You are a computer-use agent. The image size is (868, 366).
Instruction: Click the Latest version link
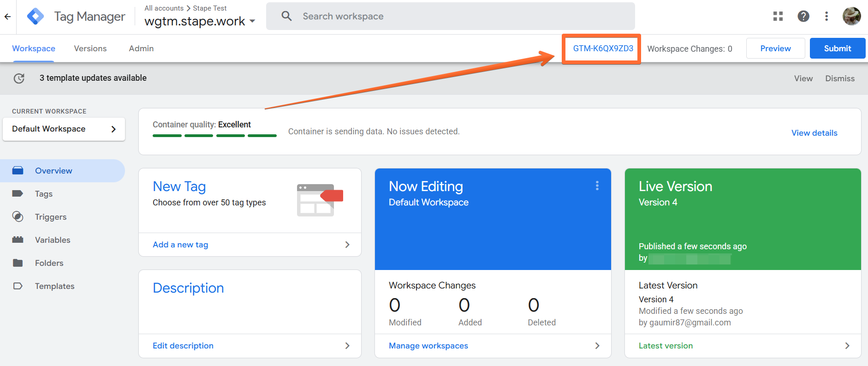point(666,346)
